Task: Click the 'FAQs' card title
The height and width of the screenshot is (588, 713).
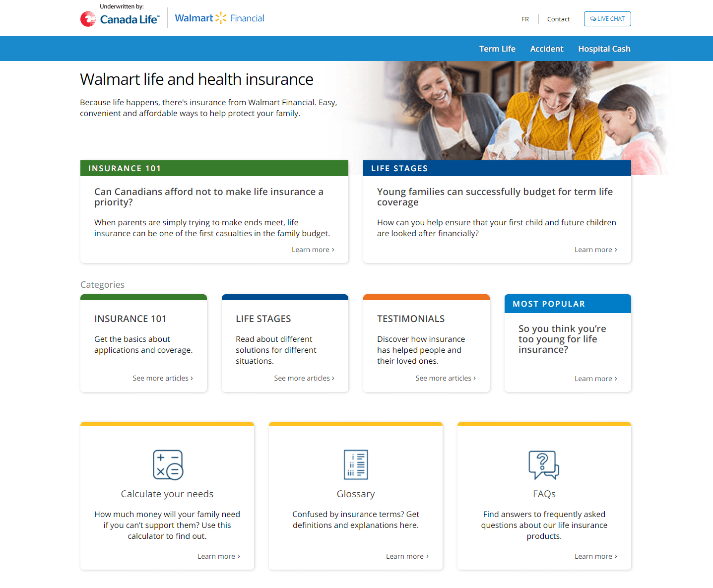Action: pos(544,494)
